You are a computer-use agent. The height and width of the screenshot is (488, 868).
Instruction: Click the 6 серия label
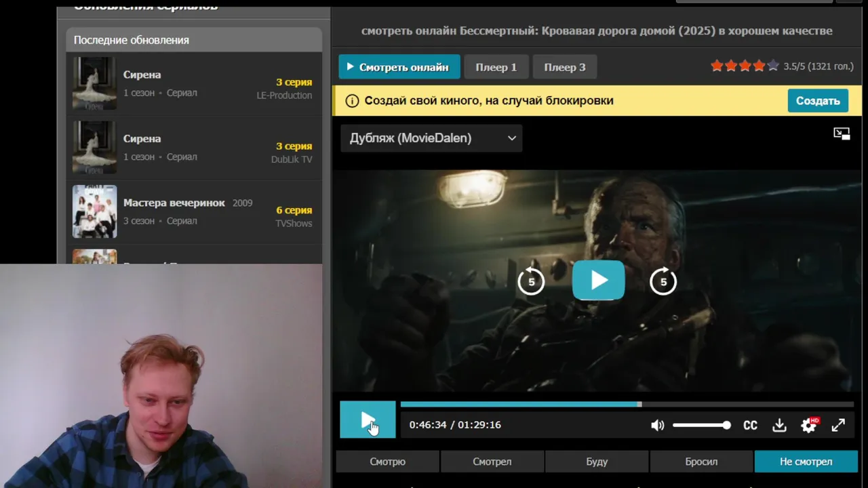pos(294,210)
